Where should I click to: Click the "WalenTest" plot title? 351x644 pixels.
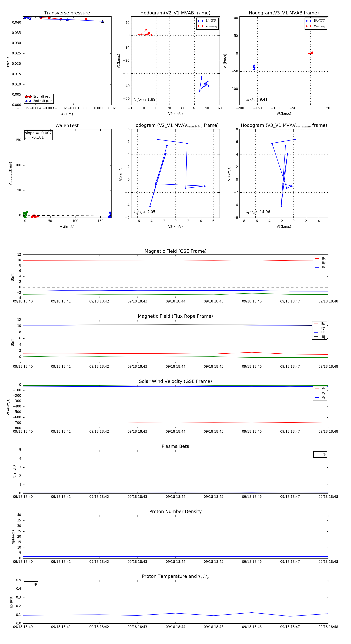[67, 125]
